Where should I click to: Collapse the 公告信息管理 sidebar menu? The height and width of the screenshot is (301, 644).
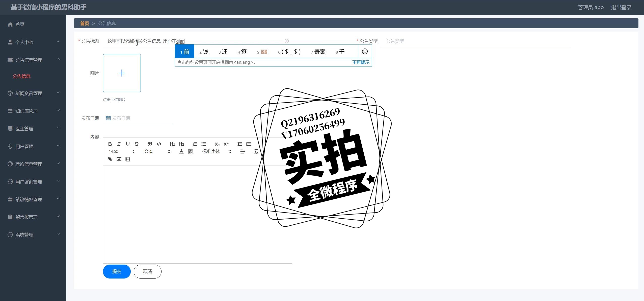(33, 60)
